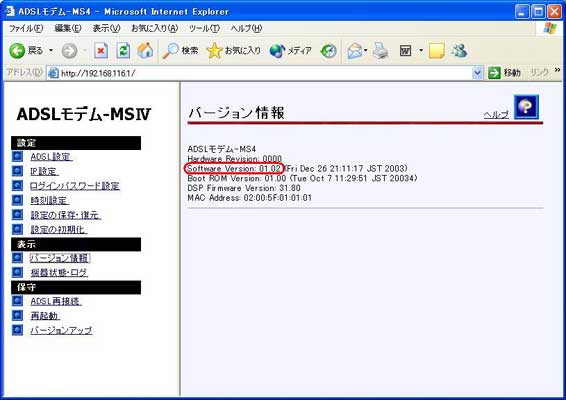Open the ツール(T) menu

[x=204, y=28]
